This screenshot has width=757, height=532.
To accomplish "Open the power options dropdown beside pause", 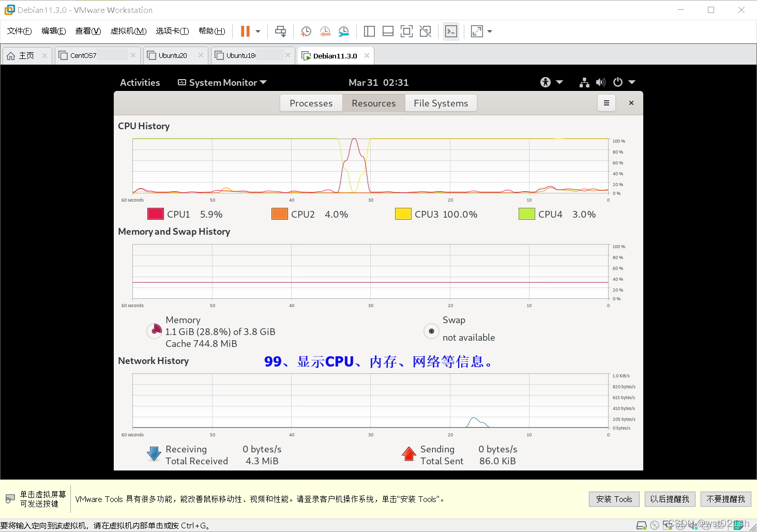I will [258, 32].
